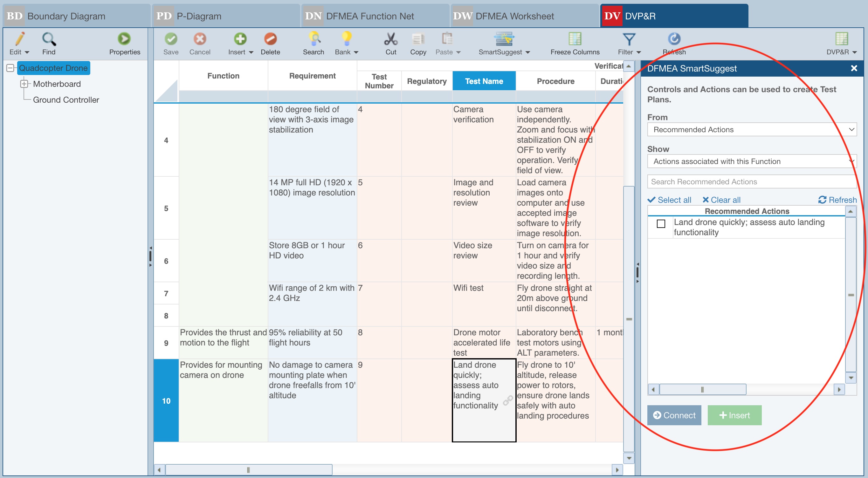This screenshot has width=868, height=478.
Task: Expand the Motherboard tree node
Action: pos(24,84)
